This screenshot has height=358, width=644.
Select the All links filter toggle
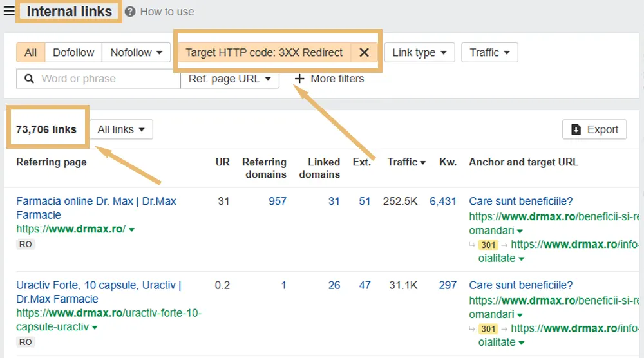(x=30, y=53)
